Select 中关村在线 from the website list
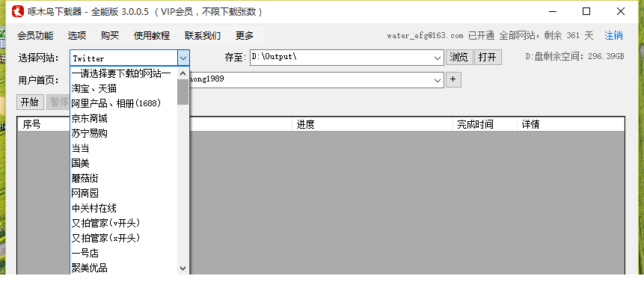Screen dimensions: 644x285 pos(124,208)
